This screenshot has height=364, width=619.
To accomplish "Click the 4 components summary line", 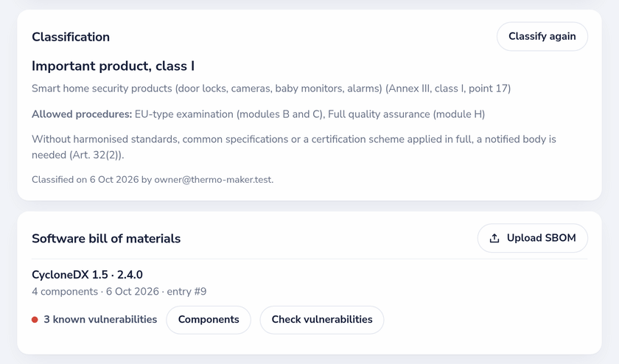I will click(119, 291).
